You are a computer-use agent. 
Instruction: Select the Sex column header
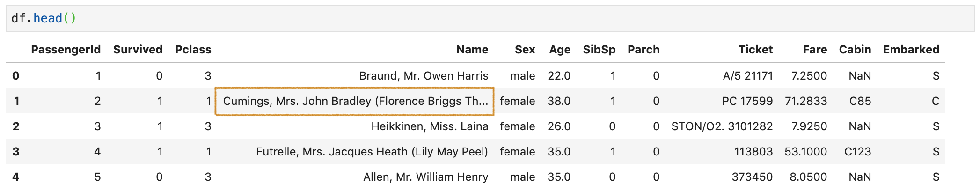point(525,50)
